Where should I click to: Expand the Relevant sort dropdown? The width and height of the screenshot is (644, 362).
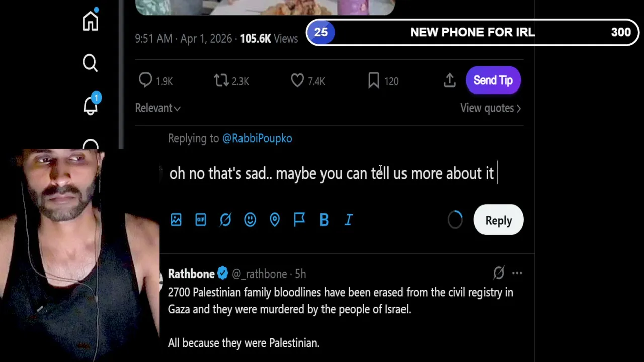157,108
